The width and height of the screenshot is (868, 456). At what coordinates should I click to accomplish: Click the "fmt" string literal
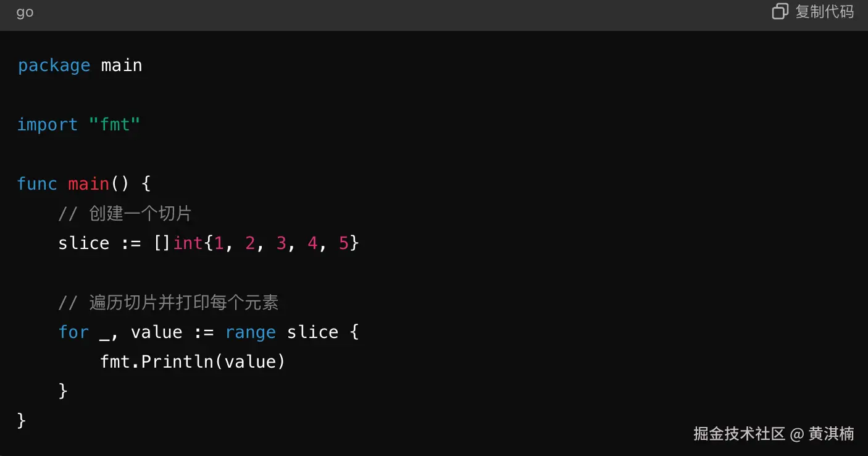115,125
